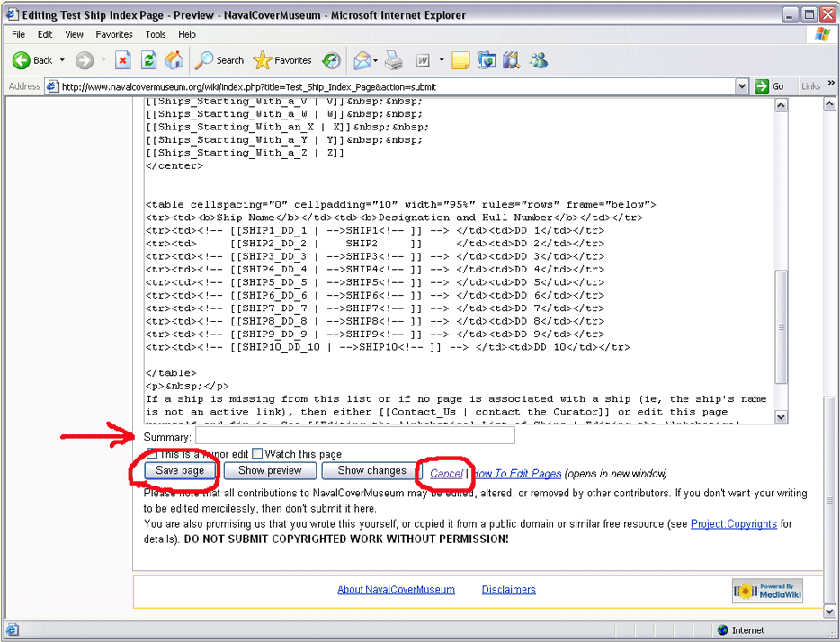This screenshot has height=642, width=840.
Task: Expand the address bar dropdown
Action: [x=742, y=86]
